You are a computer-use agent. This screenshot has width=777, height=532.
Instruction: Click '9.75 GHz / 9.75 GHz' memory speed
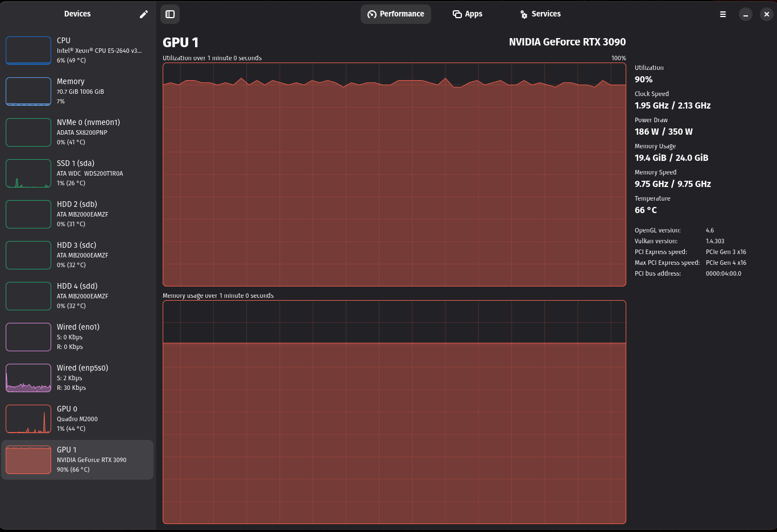(x=673, y=184)
